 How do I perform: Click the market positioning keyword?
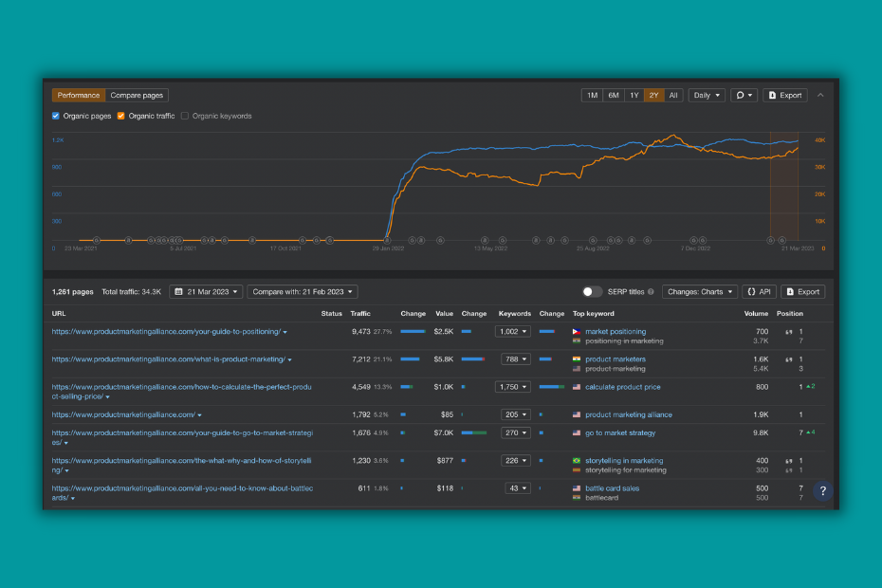(x=616, y=331)
